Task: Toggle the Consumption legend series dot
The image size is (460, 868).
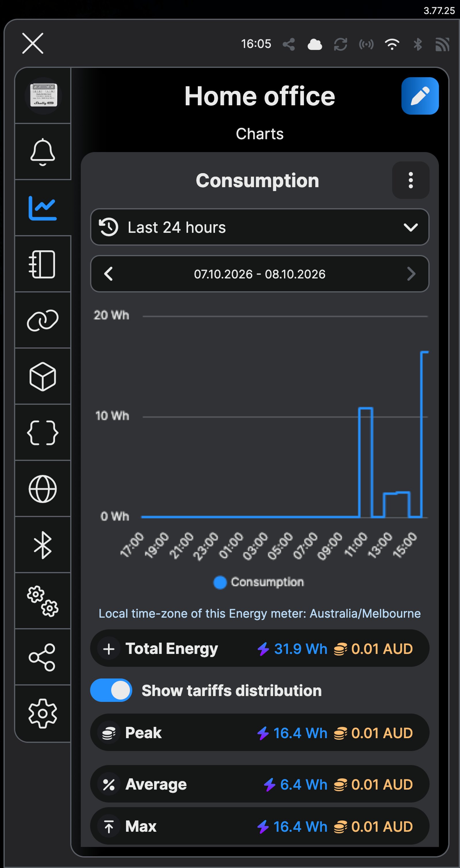Action: tap(220, 582)
